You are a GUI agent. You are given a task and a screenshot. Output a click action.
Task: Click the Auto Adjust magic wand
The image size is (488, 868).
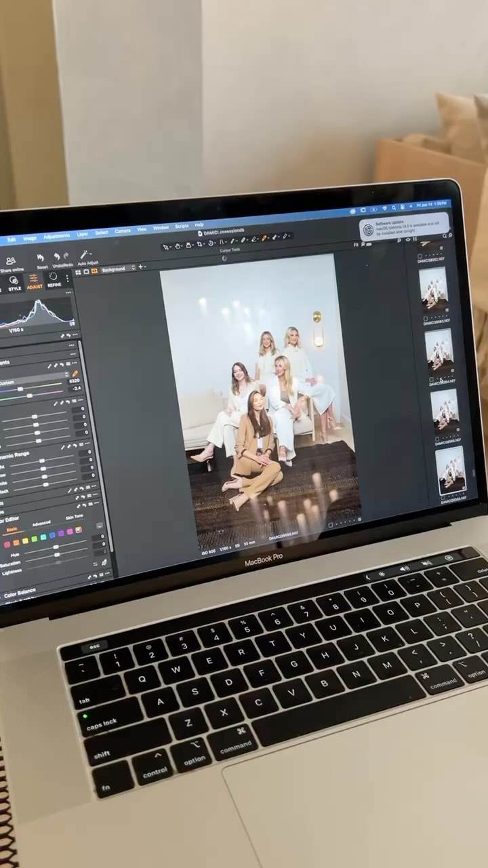click(x=86, y=255)
